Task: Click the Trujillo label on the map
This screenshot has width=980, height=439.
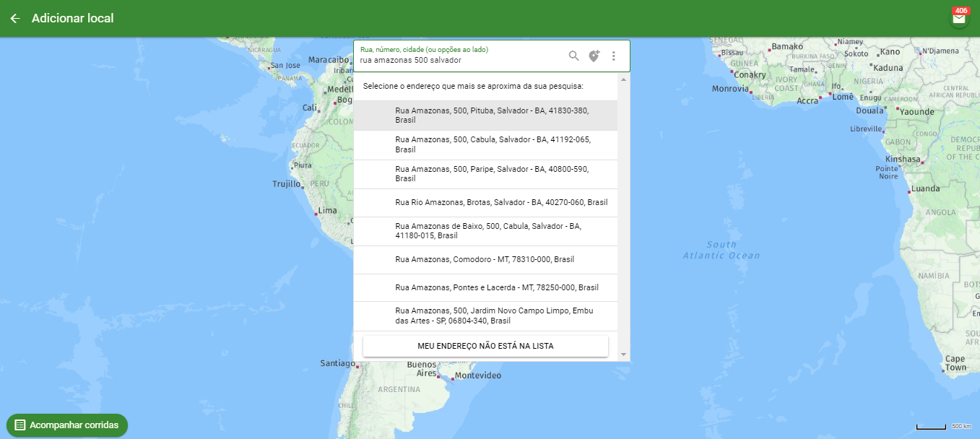Action: [x=286, y=184]
